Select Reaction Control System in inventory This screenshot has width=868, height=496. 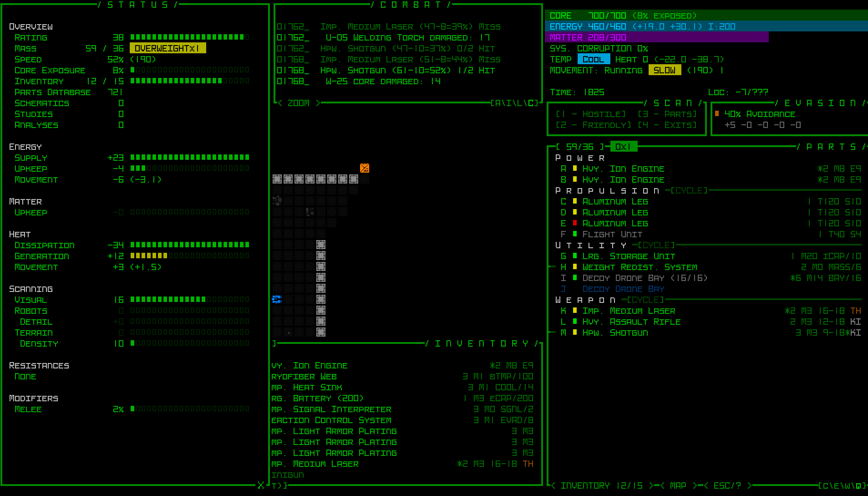coord(402,420)
